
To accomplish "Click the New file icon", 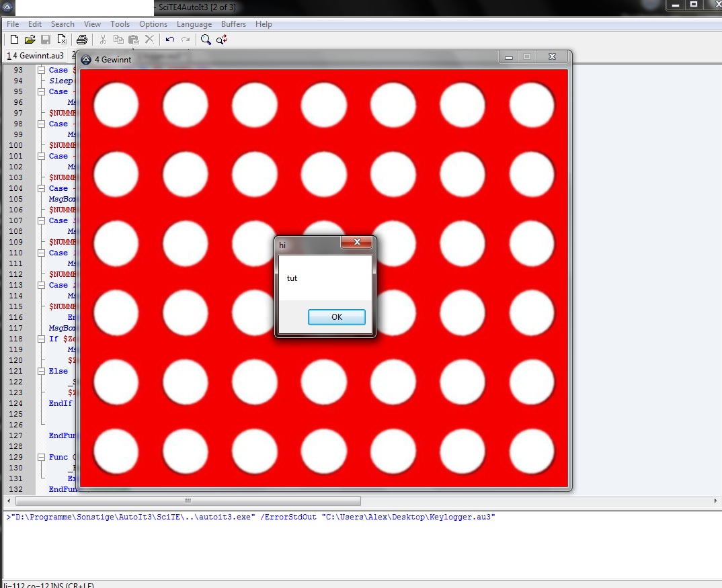I will click(x=14, y=40).
